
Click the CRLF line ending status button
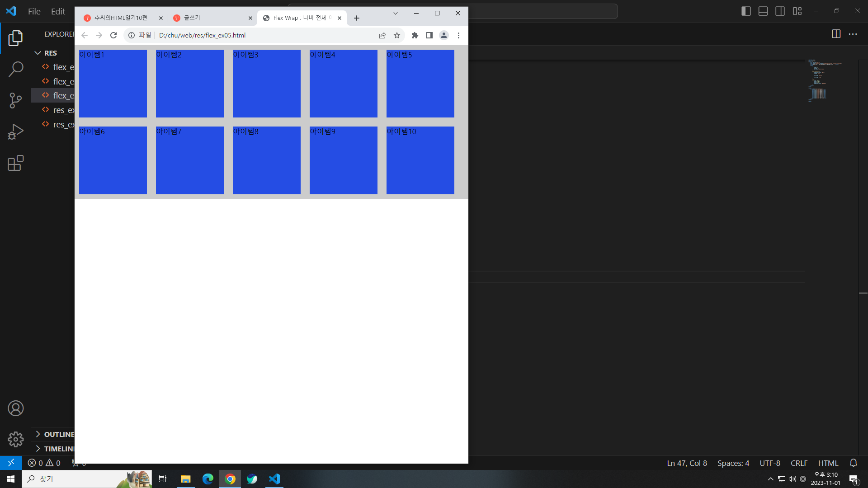(x=799, y=463)
